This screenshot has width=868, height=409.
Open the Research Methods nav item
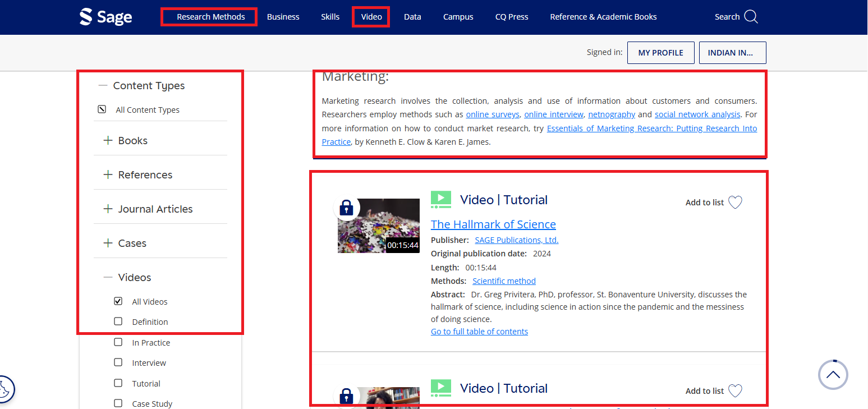210,17
